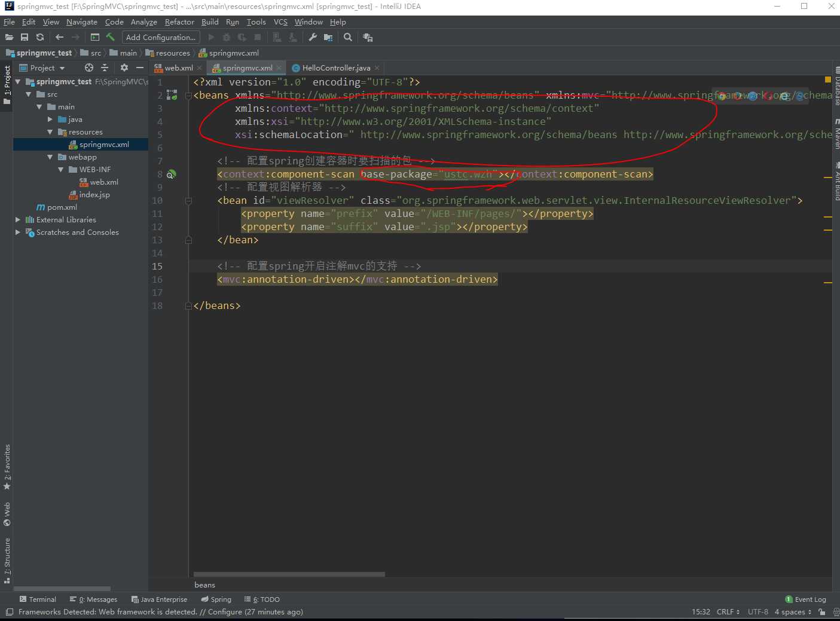Open in Chrome browser icon in editor
The height and width of the screenshot is (621, 840).
pyautogui.click(x=722, y=96)
